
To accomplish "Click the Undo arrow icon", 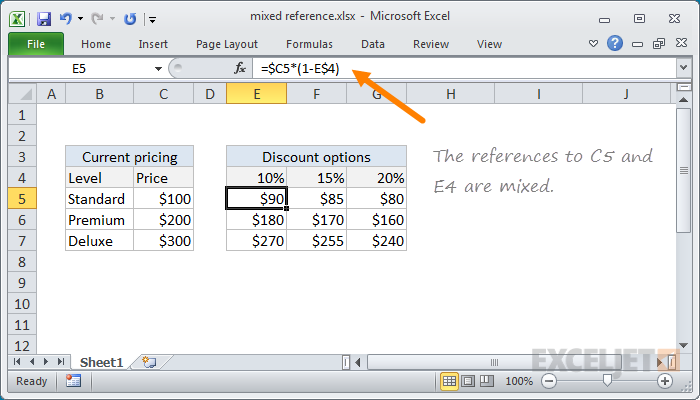I will click(x=66, y=18).
